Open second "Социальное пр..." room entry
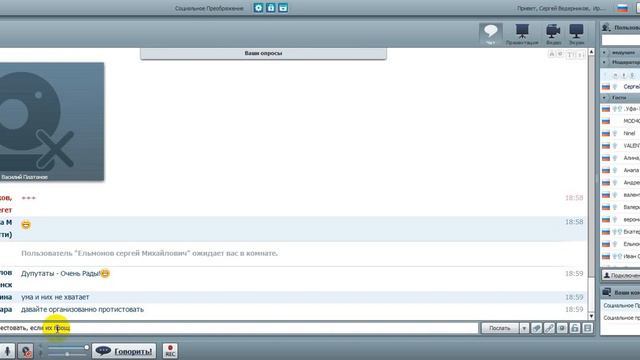 [621, 318]
